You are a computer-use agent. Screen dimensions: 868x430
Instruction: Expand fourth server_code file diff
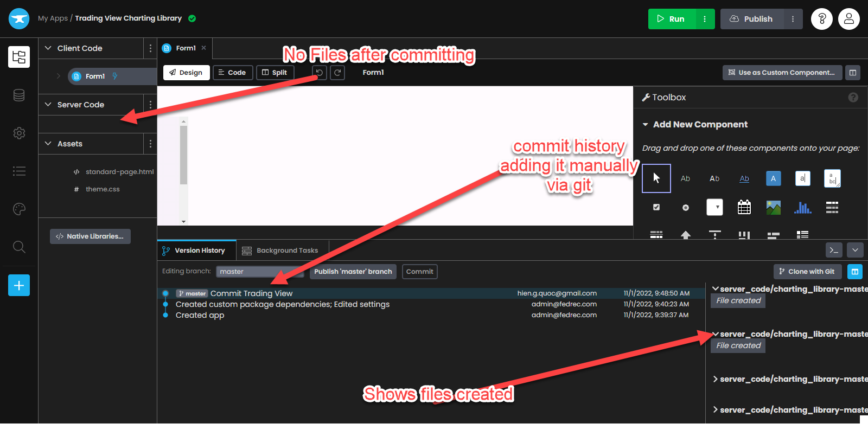pyautogui.click(x=716, y=410)
